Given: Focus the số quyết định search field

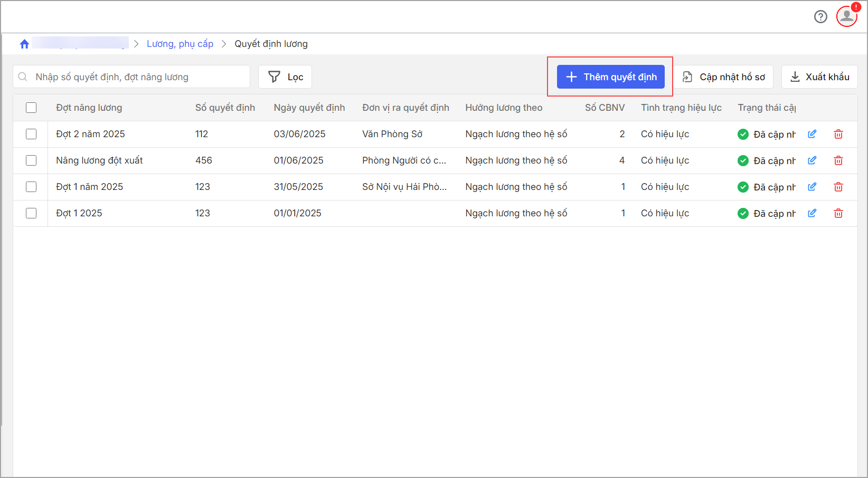Looking at the screenshot, I should [137, 77].
